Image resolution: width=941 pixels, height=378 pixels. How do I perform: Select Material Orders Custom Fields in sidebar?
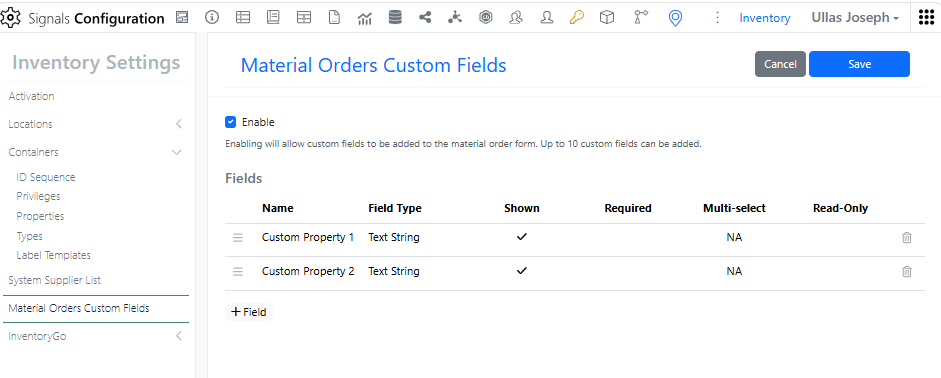tap(79, 308)
